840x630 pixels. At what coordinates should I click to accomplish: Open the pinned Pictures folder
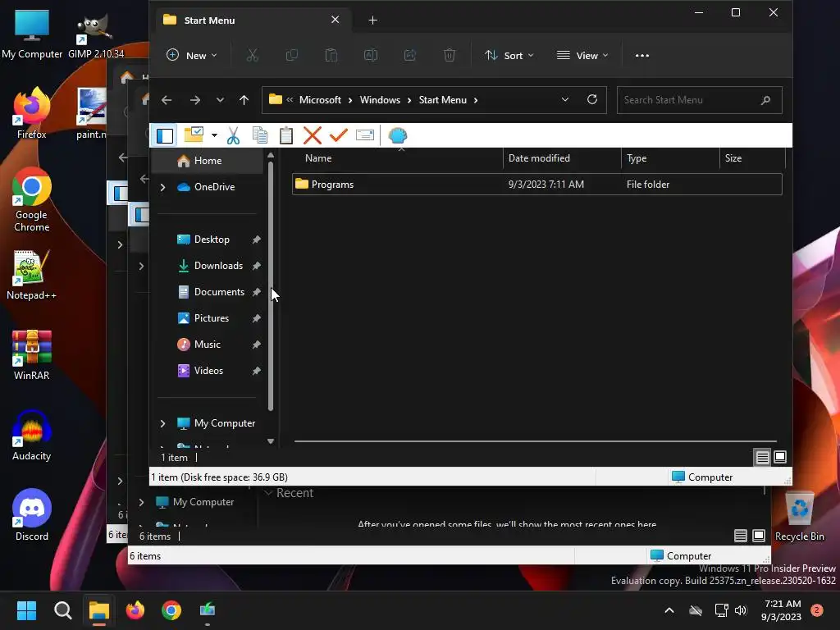coord(212,318)
